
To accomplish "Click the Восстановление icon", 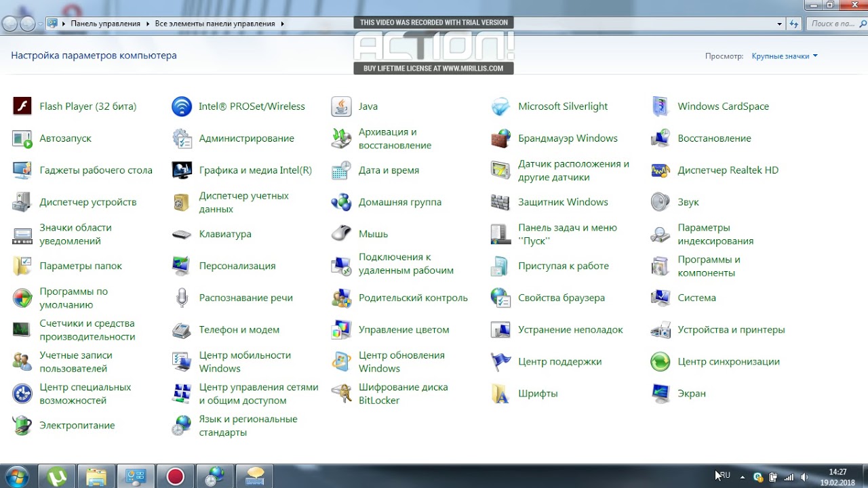I will click(x=660, y=138).
